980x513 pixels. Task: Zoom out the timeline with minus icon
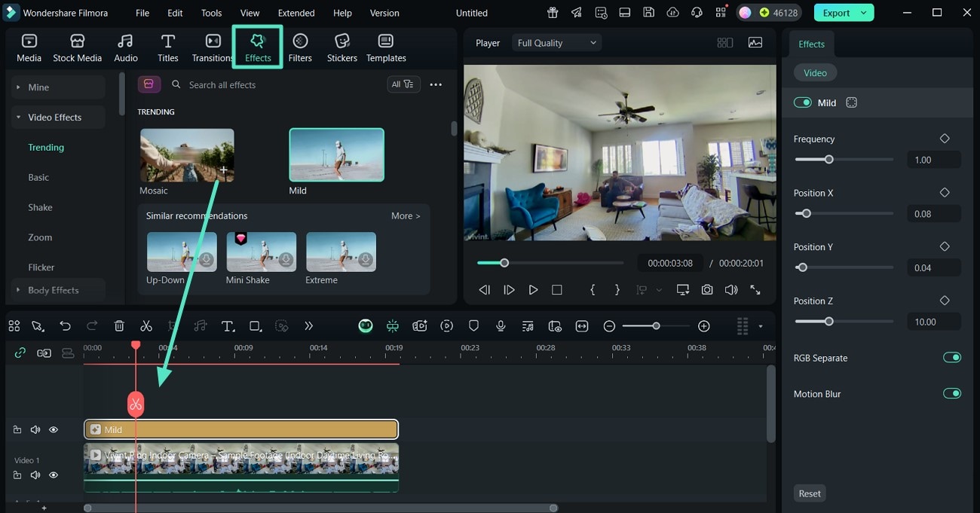coord(609,326)
